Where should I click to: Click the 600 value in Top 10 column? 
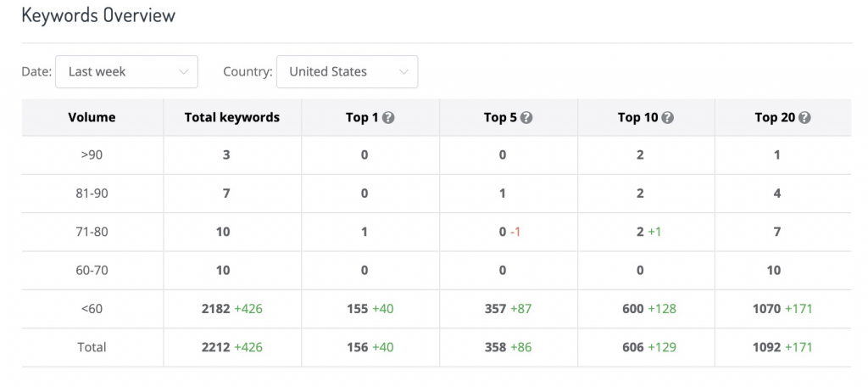point(632,309)
